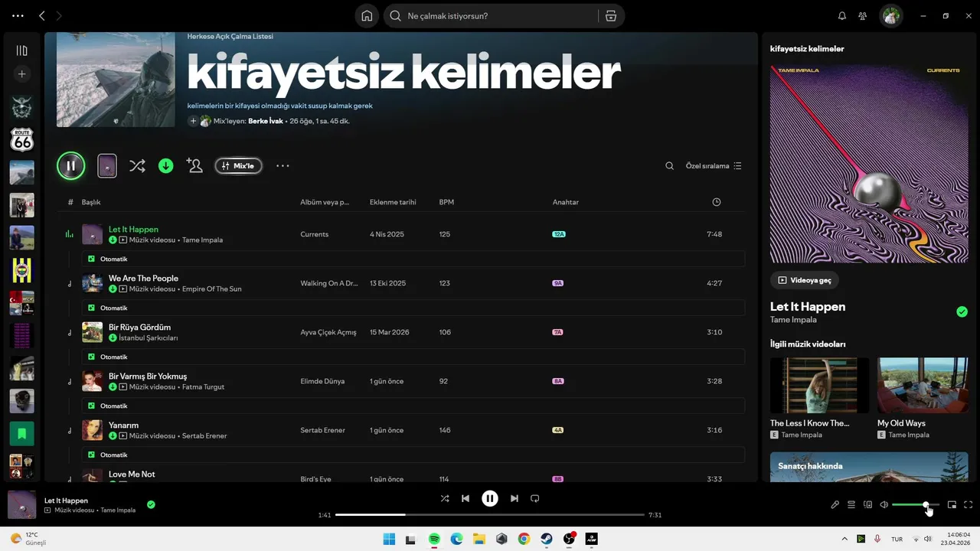
Task: Mute the volume using the speaker icon
Action: 884,505
